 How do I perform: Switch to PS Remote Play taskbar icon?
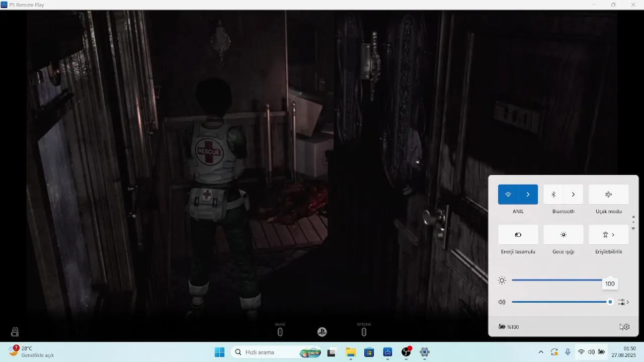point(387,352)
